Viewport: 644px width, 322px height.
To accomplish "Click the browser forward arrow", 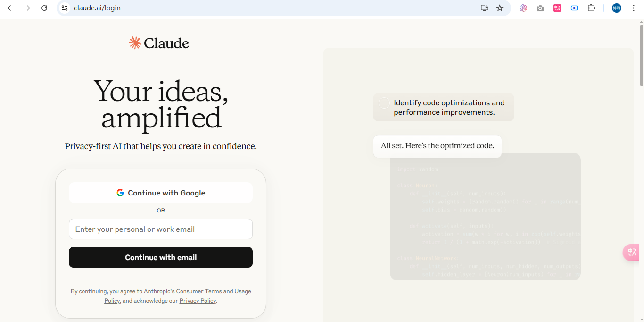I will point(27,8).
